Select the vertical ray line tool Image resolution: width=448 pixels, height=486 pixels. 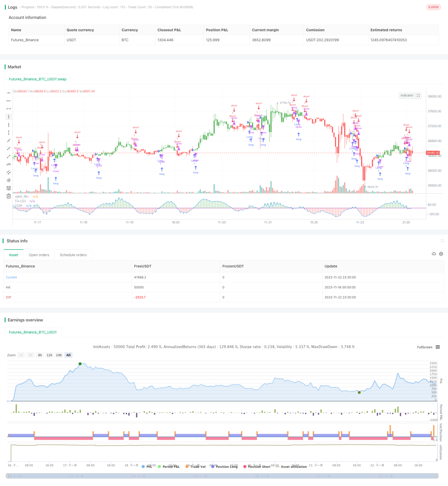click(x=9, y=125)
